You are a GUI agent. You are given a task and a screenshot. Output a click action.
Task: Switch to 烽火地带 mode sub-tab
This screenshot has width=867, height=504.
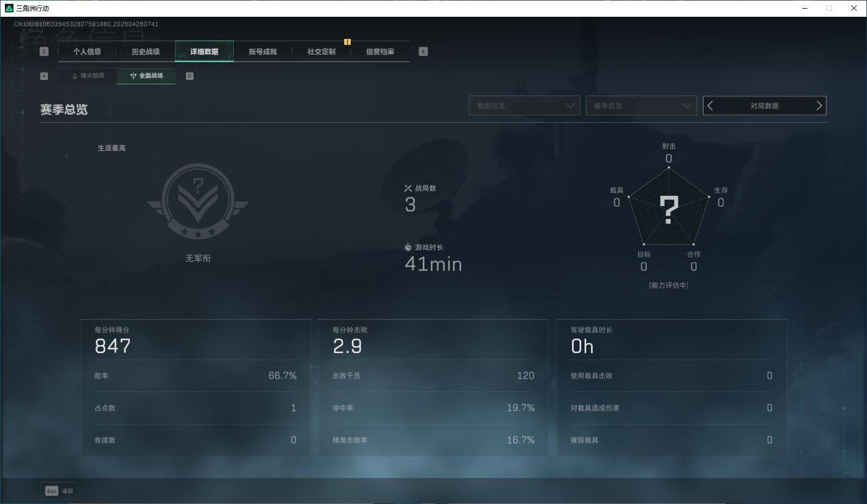click(88, 76)
